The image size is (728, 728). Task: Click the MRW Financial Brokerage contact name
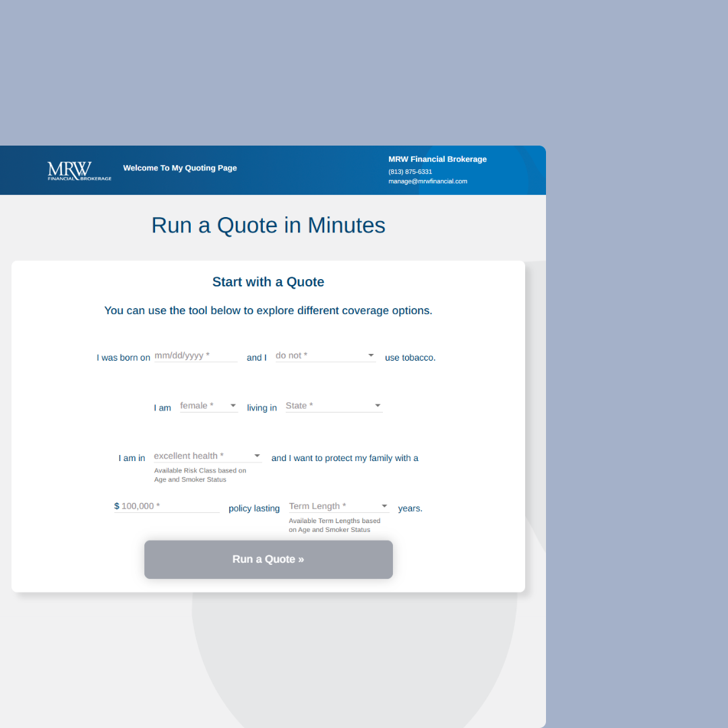437,159
